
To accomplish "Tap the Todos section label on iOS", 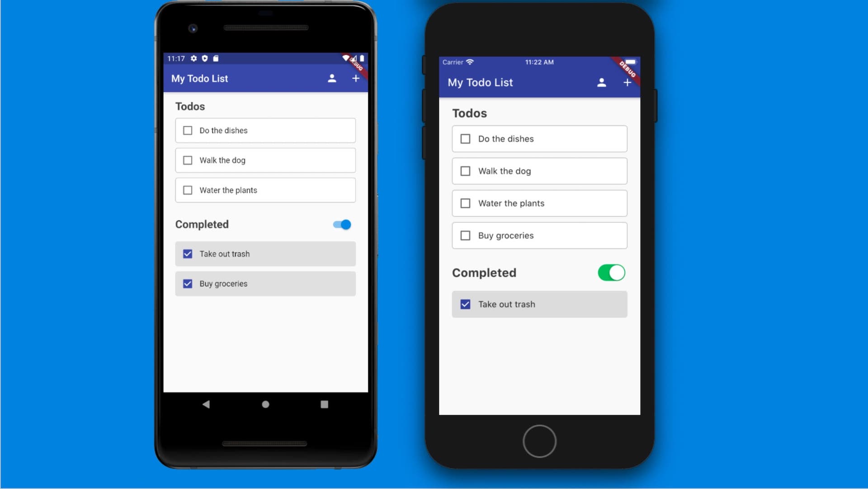I will [x=469, y=113].
